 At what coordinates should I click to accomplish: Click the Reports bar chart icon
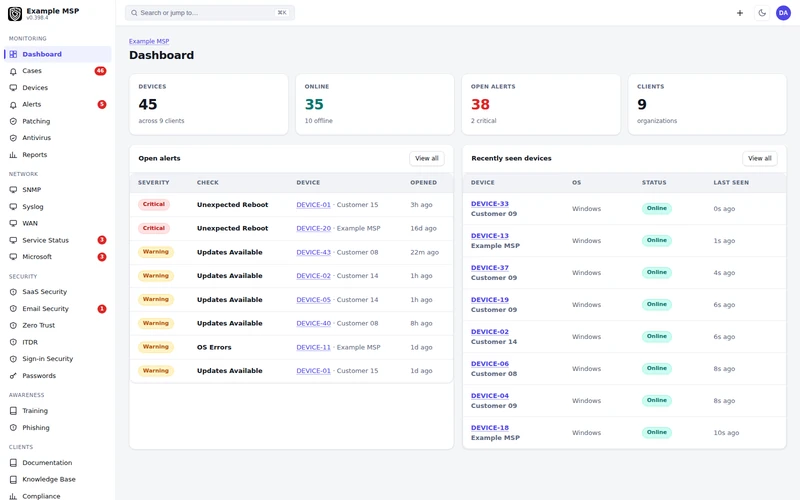tap(13, 155)
